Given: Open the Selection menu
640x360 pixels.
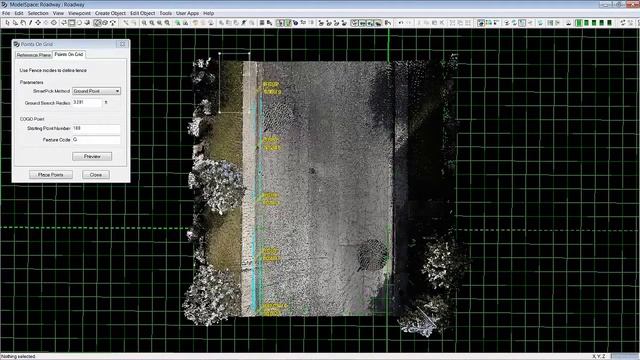Looking at the screenshot, I should tap(38, 13).
